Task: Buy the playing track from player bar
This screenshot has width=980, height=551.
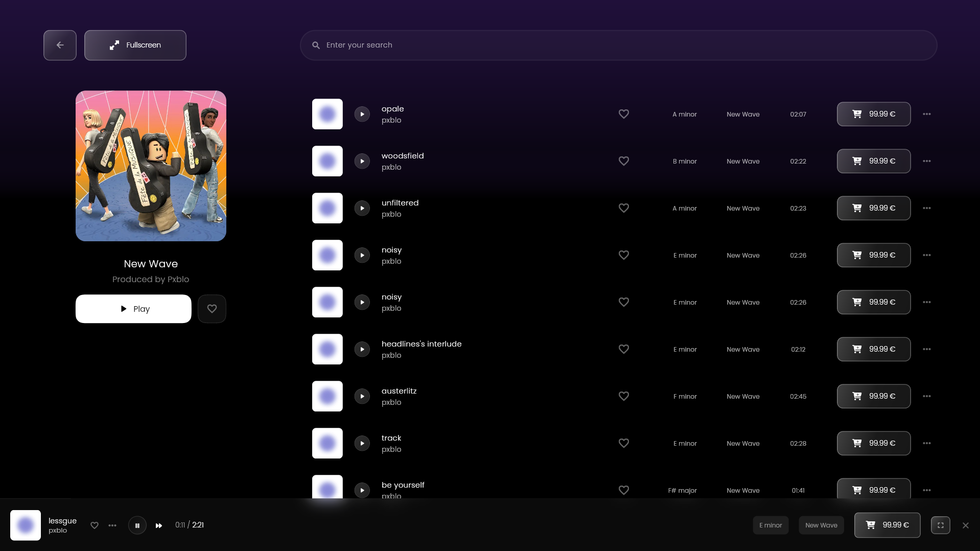Action: (887, 525)
